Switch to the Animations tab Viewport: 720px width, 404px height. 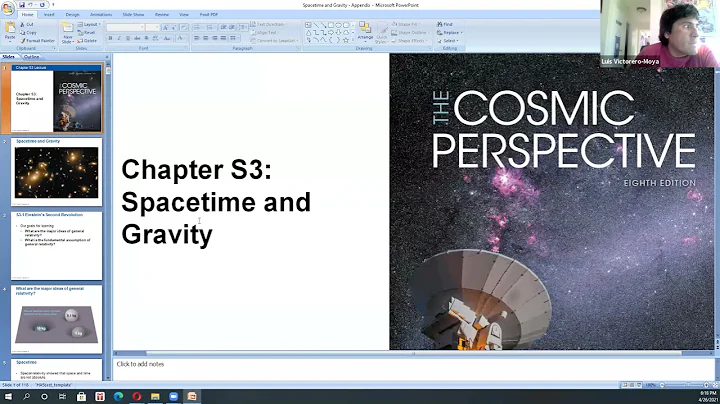click(101, 15)
